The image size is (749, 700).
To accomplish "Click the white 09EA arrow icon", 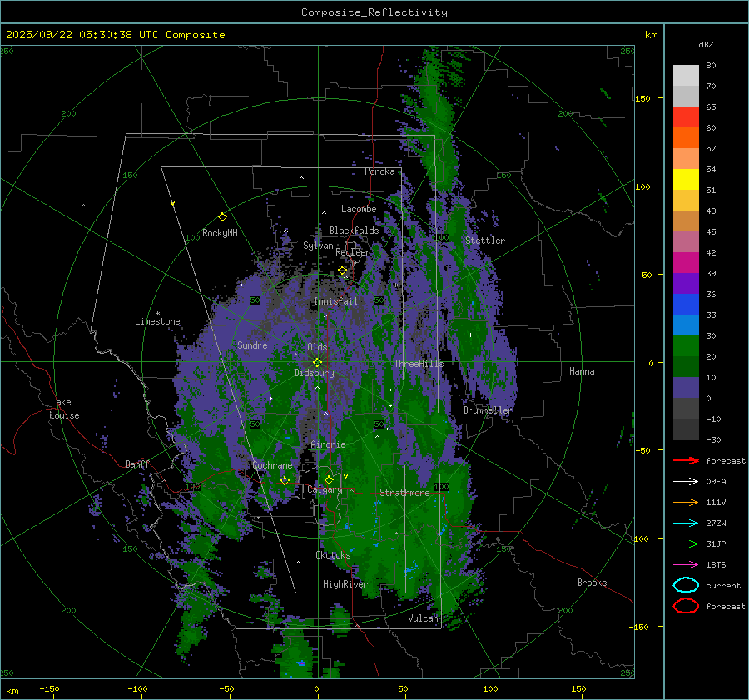I will click(x=686, y=481).
